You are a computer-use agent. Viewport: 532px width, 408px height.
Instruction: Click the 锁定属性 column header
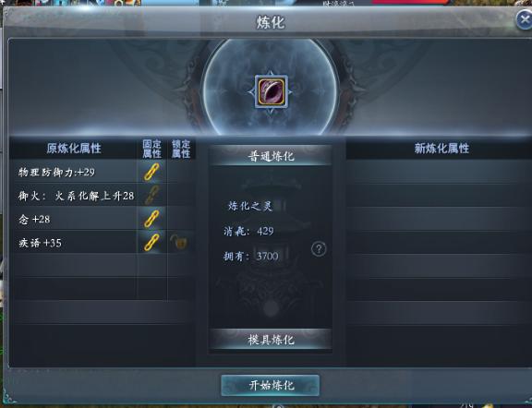180,149
